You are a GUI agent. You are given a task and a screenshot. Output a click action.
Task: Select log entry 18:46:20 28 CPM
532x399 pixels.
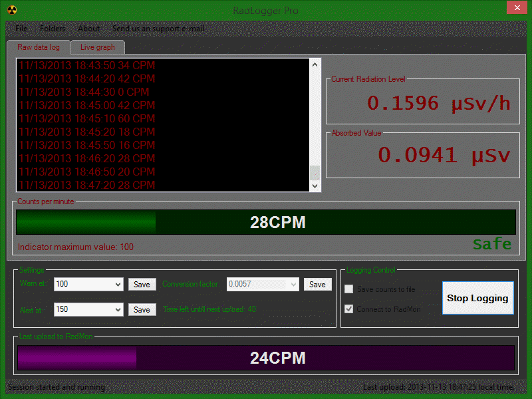tap(87, 158)
